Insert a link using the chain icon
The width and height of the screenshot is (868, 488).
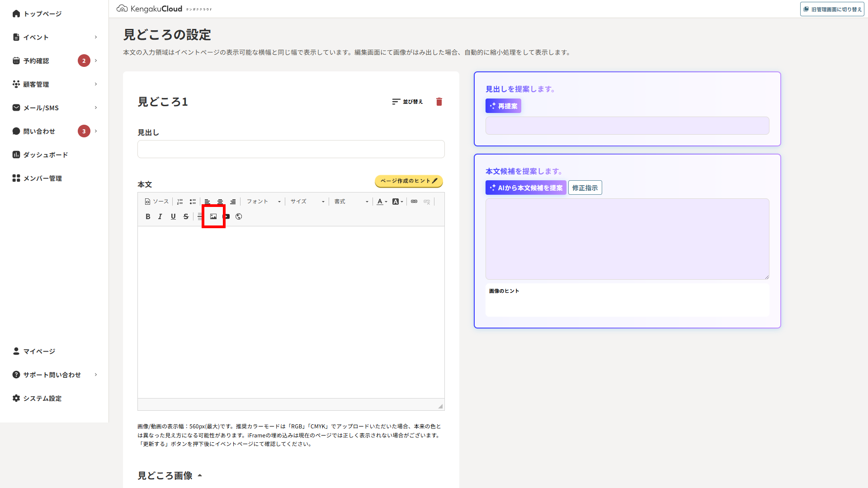[x=414, y=202]
